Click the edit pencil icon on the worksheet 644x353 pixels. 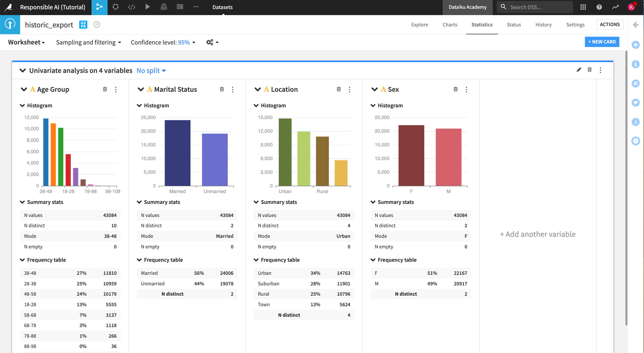point(579,70)
